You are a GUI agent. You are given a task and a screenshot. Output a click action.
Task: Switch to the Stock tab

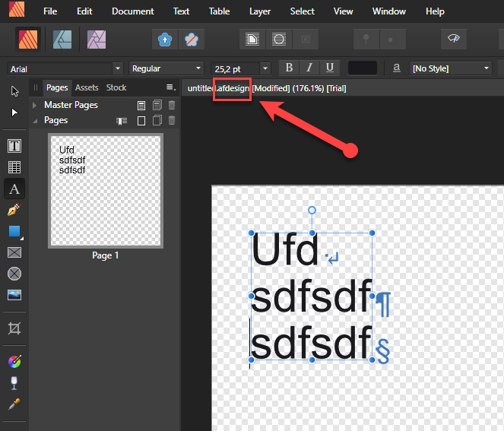(116, 87)
